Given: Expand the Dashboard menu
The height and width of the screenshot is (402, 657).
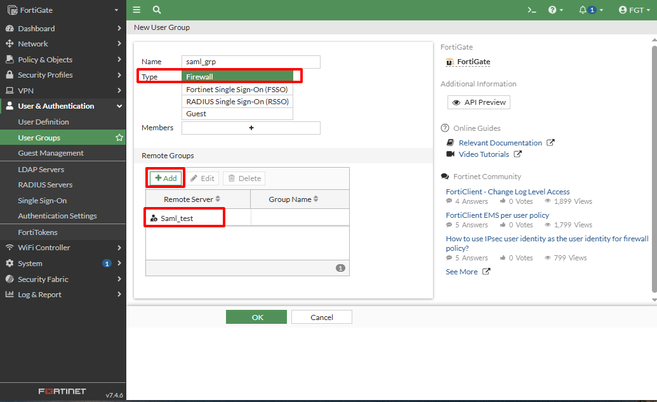Looking at the screenshot, I should (63, 28).
